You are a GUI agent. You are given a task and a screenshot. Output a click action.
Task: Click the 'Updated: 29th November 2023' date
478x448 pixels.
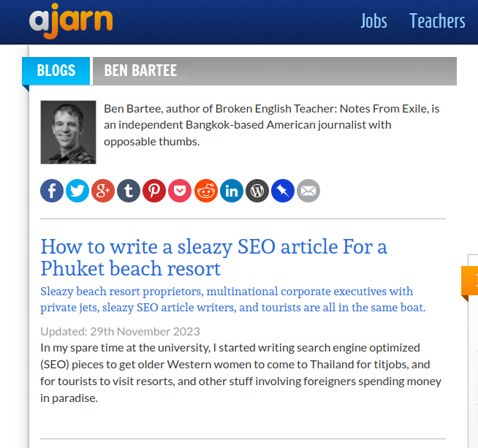coord(120,331)
